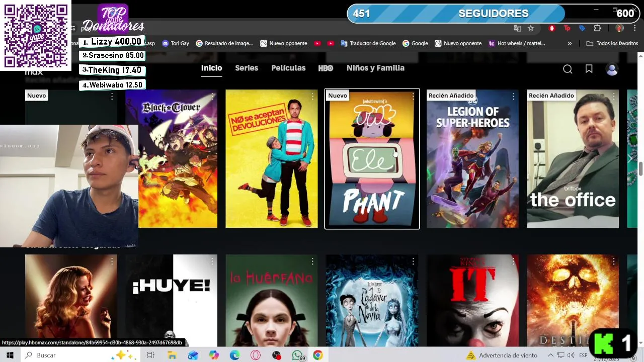Open La Huérfana poster
The width and height of the screenshot is (644, 362).
click(272, 301)
